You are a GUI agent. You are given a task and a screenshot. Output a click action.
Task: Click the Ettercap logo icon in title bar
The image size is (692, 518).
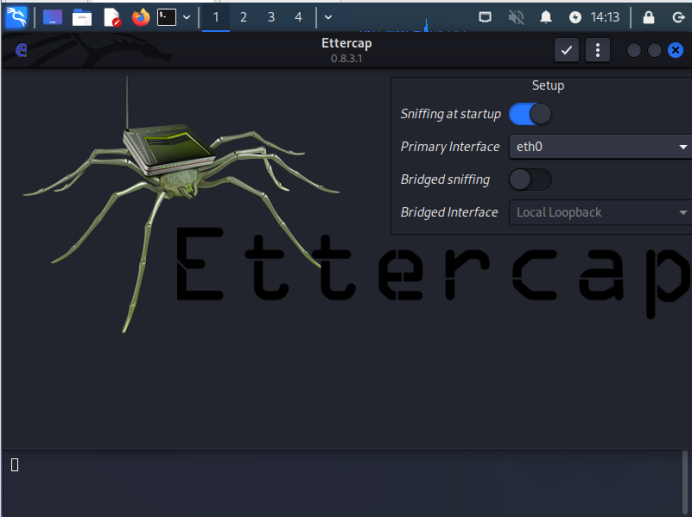coord(21,50)
